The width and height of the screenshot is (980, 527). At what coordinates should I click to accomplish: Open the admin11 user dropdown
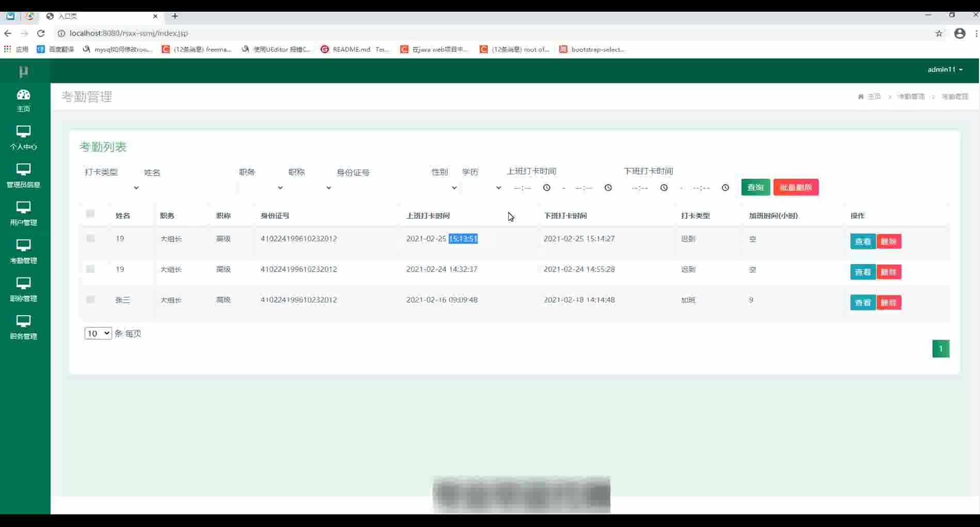pyautogui.click(x=945, y=69)
